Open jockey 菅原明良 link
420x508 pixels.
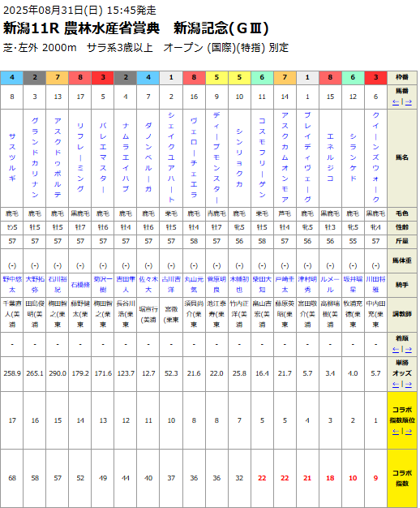coord(216,284)
